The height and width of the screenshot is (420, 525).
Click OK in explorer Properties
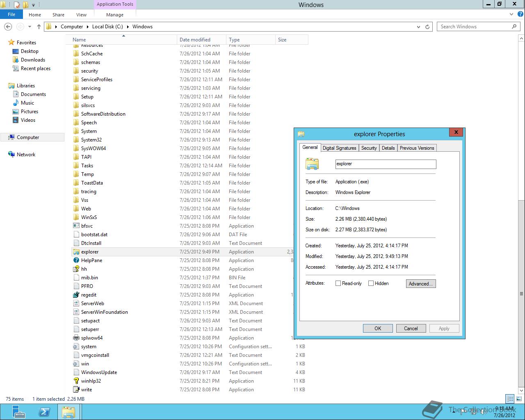pos(378,329)
